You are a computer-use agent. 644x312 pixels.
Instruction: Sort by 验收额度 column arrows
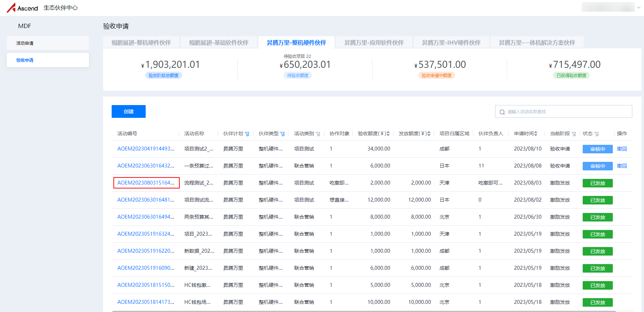click(x=388, y=133)
